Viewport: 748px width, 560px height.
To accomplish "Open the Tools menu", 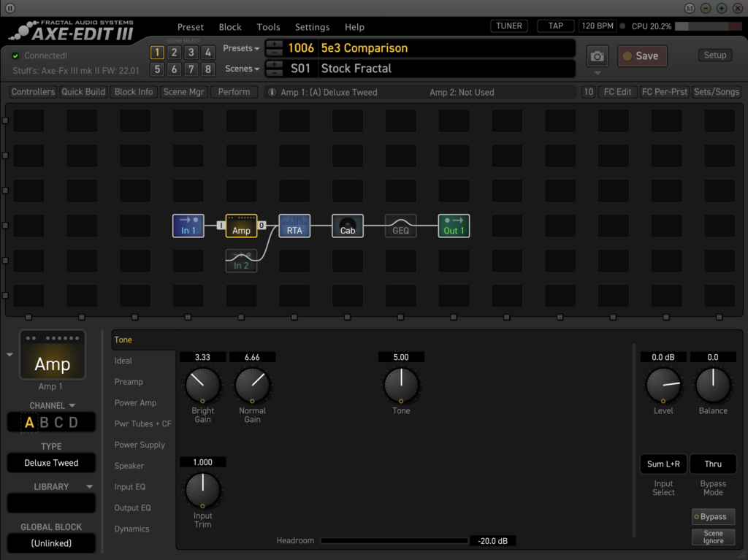I will [x=268, y=27].
